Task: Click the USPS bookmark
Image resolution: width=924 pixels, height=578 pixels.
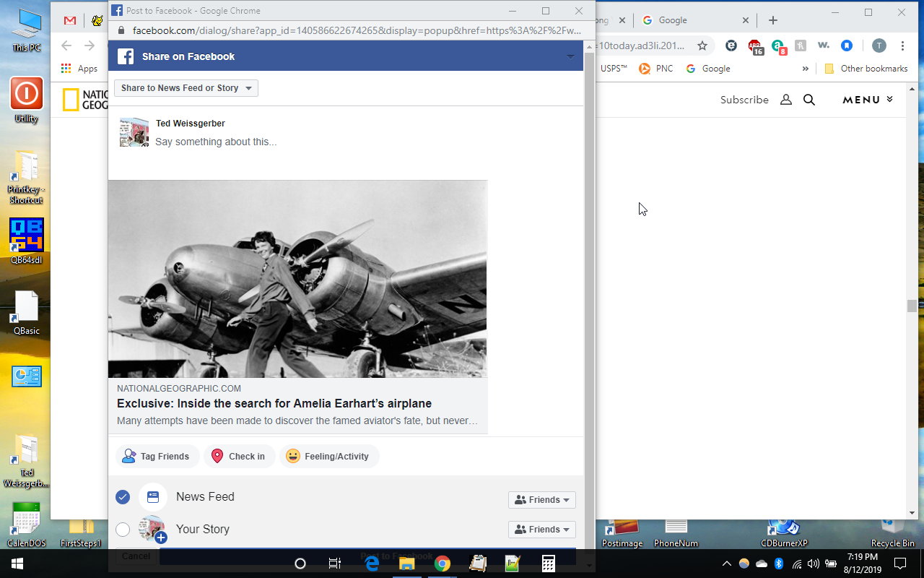Action: tap(614, 69)
